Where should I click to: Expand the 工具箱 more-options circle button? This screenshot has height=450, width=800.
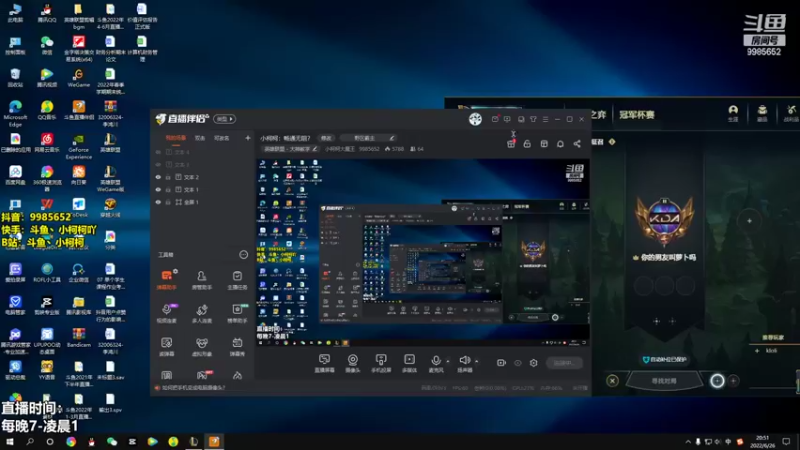(243, 255)
